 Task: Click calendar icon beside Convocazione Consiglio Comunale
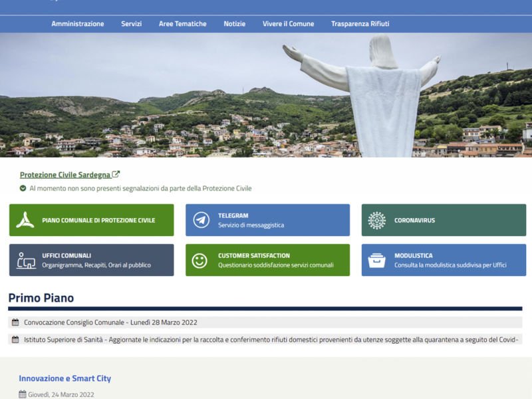[x=15, y=323]
